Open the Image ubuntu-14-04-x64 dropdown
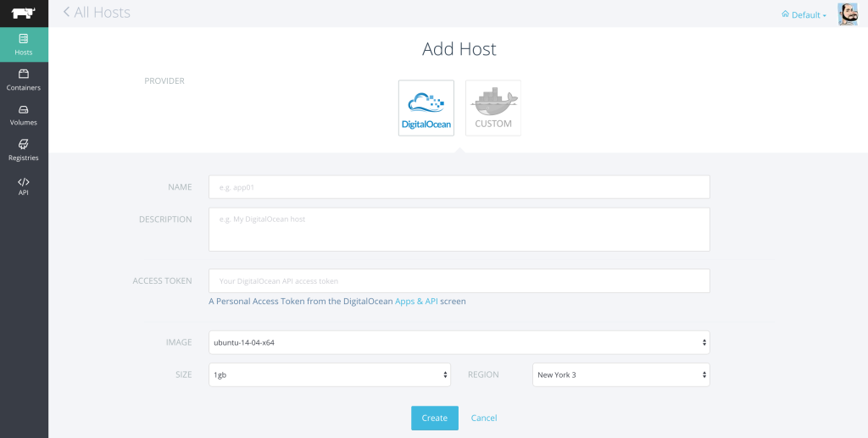868x438 pixels. click(x=459, y=342)
